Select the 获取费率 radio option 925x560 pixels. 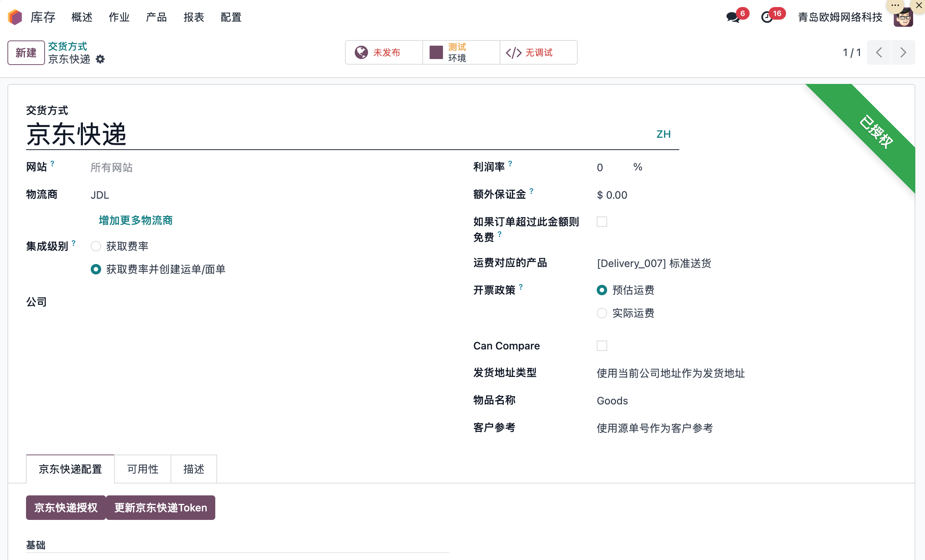pos(96,247)
